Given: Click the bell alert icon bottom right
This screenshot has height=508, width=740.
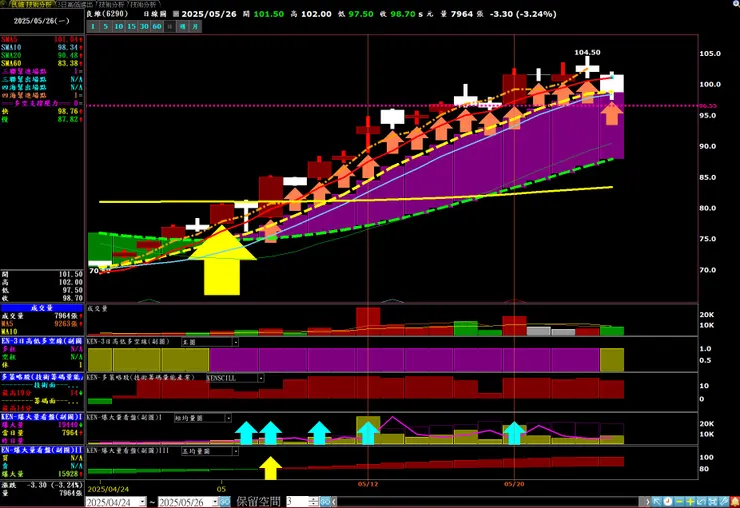Looking at the screenshot, I should tap(734, 501).
